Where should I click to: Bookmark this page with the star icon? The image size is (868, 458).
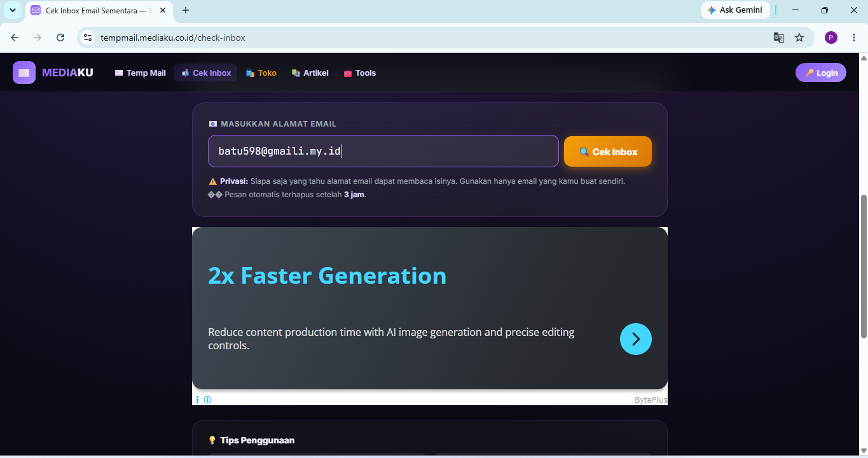click(799, 38)
